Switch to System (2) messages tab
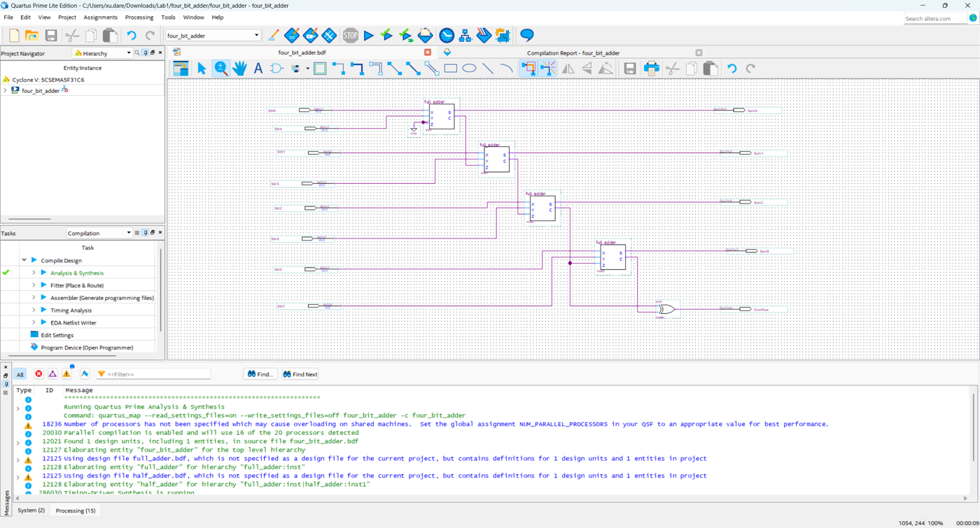This screenshot has height=528, width=980. tap(31, 511)
